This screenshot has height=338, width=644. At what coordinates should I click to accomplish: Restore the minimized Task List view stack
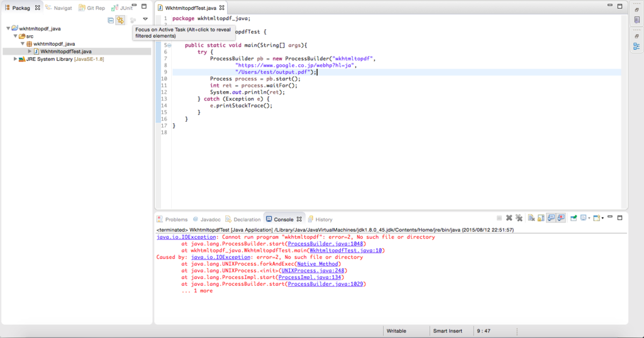click(636, 10)
